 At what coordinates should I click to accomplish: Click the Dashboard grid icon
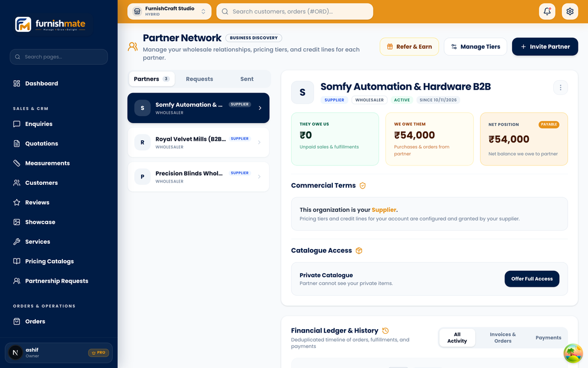point(16,84)
